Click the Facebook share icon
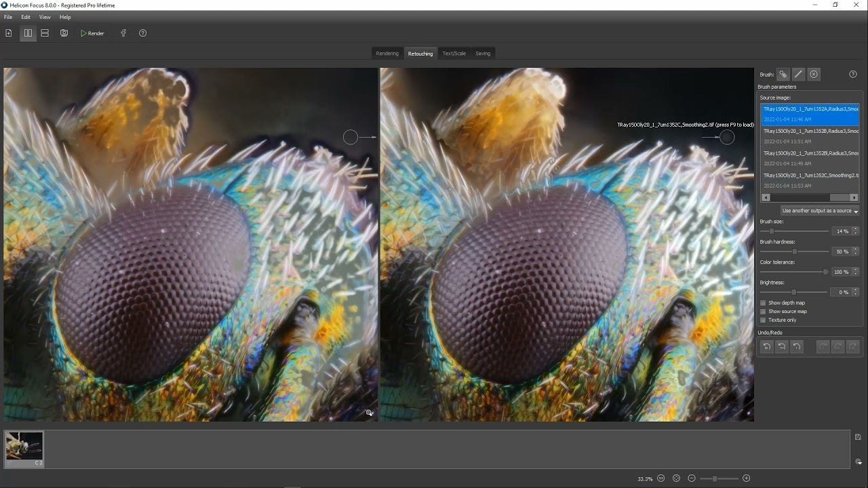Viewport: 868px width, 488px height. (123, 33)
